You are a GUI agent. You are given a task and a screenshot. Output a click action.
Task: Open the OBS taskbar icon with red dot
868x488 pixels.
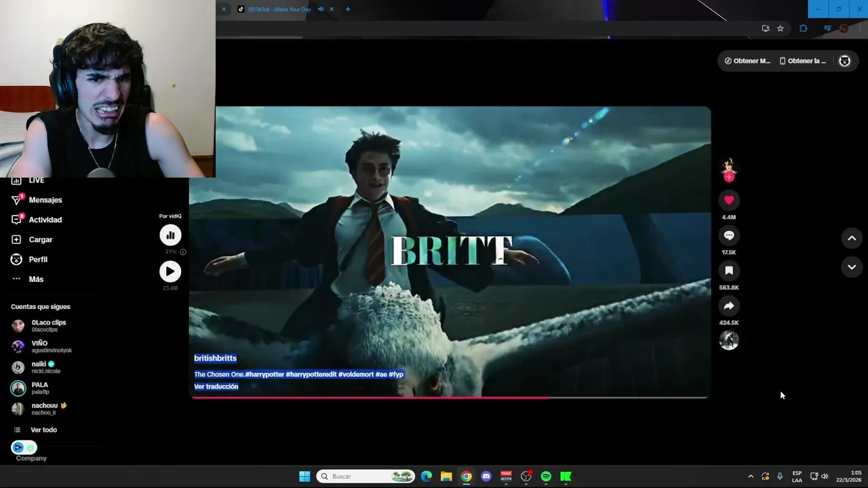[x=526, y=476]
